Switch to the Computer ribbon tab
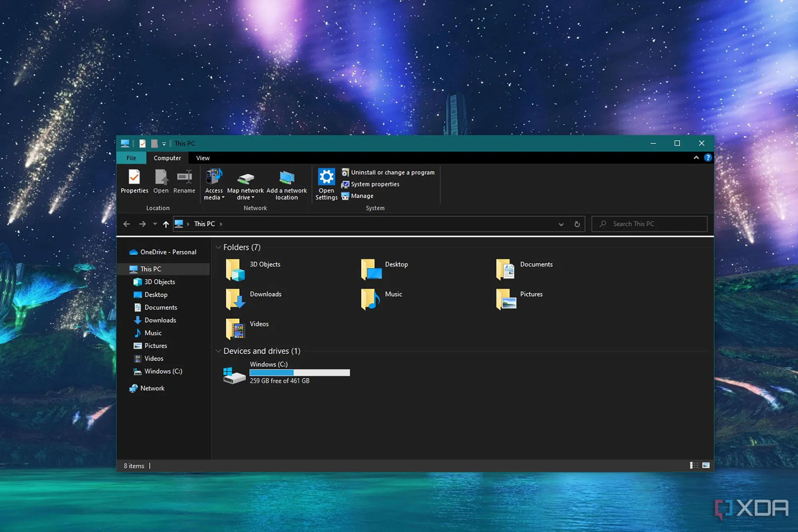798x532 pixels. tap(167, 158)
